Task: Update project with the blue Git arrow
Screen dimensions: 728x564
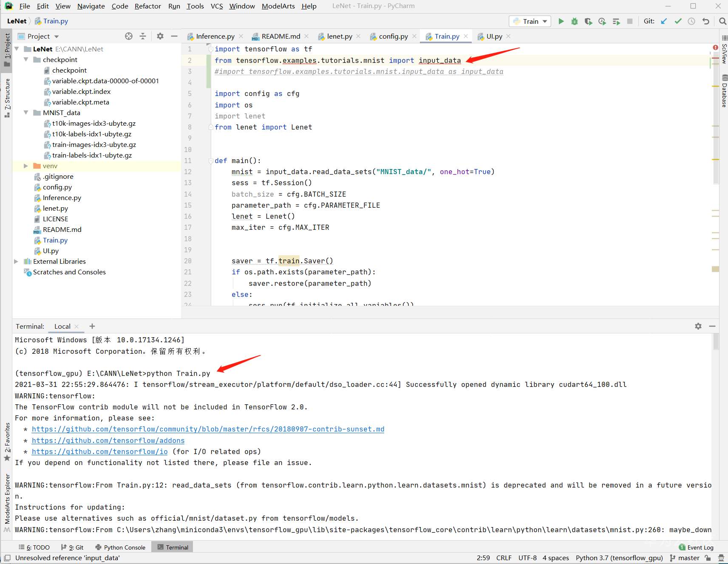Action: point(664,21)
